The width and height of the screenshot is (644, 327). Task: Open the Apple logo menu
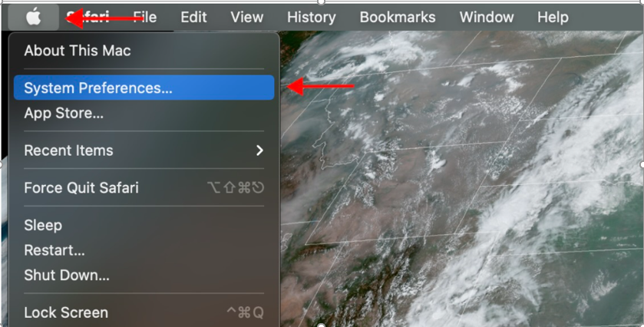click(x=33, y=17)
